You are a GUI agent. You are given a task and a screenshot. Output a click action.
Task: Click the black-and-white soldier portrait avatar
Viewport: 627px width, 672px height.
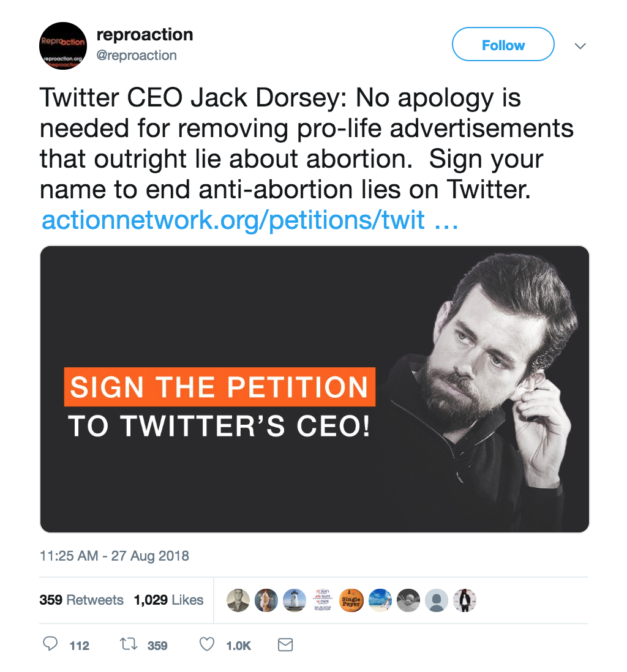pyautogui.click(x=238, y=600)
